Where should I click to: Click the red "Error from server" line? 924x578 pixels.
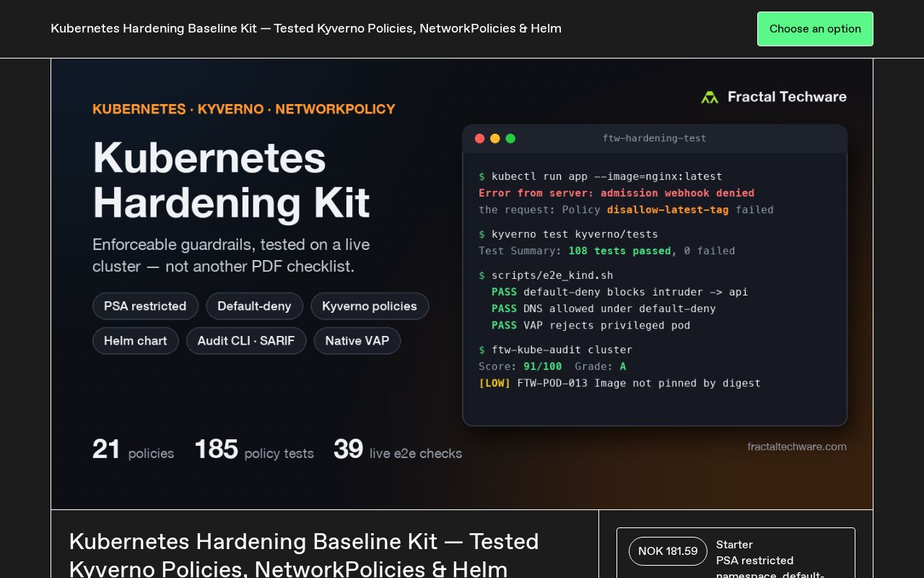pyautogui.click(x=616, y=193)
